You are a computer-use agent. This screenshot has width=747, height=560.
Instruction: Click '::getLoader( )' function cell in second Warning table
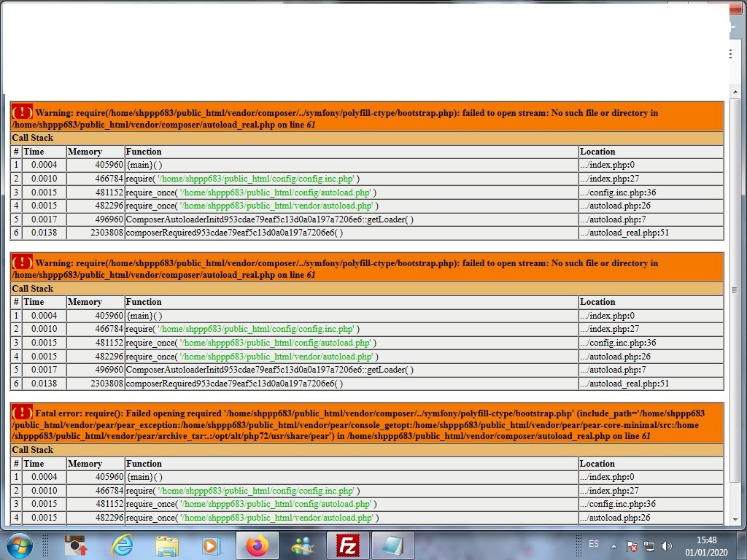pyautogui.click(x=270, y=370)
